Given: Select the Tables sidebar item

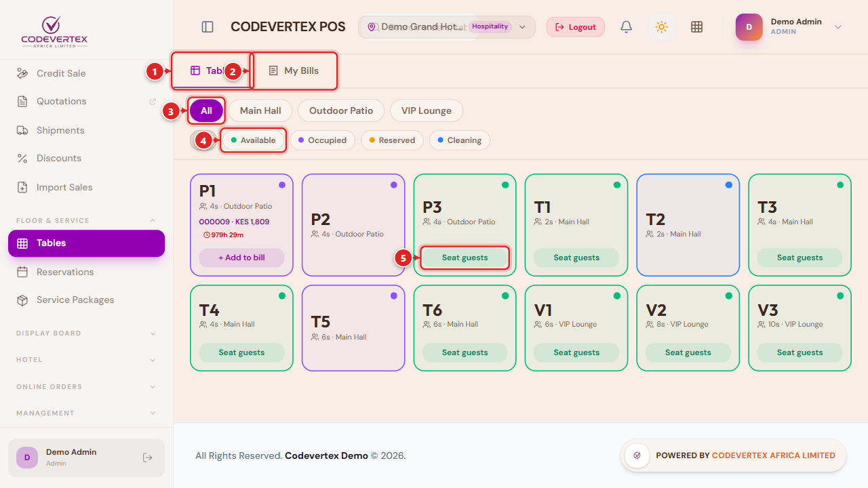Looking at the screenshot, I should [x=87, y=243].
